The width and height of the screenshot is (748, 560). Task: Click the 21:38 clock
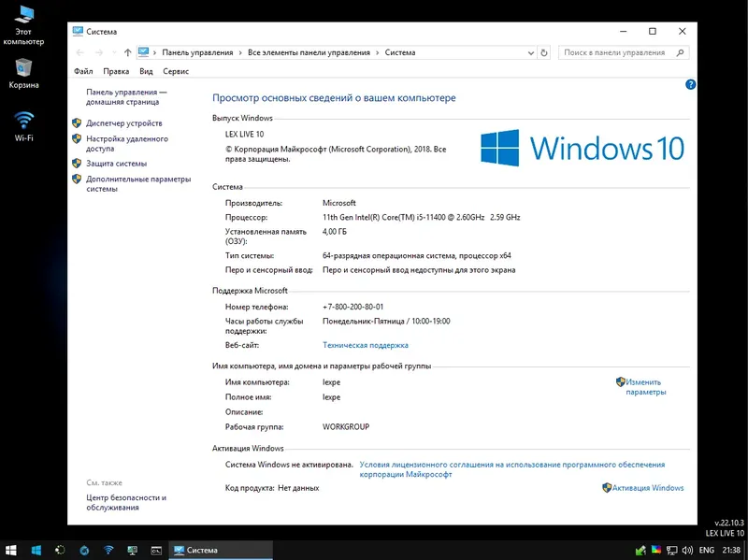731,550
